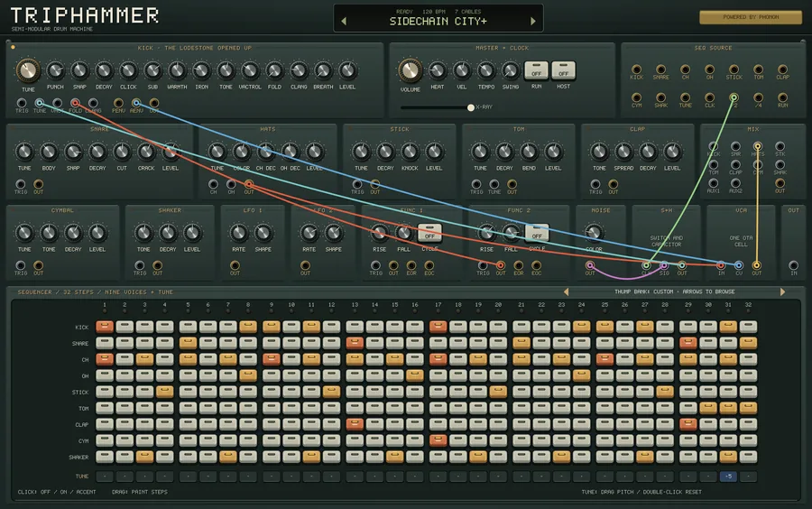
Task: Click the Kick FOLD CV jack
Action: (x=75, y=103)
